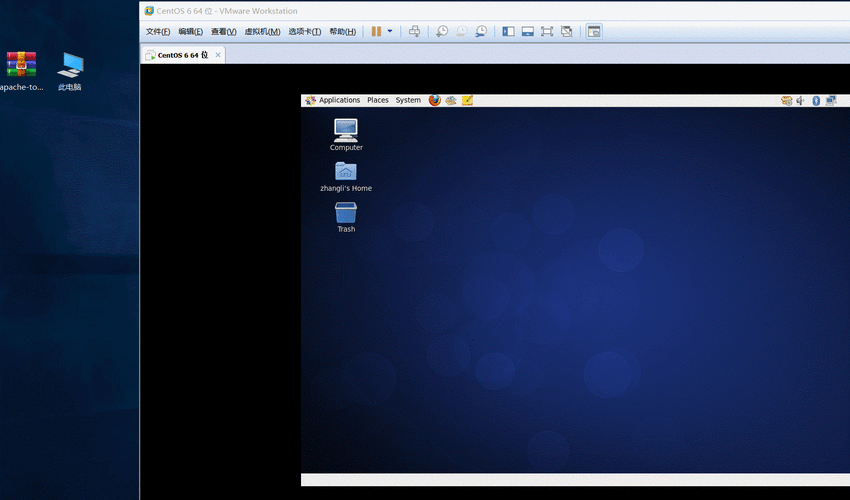
Task: Toggle Unity mode icon in toolbar
Action: (x=566, y=31)
